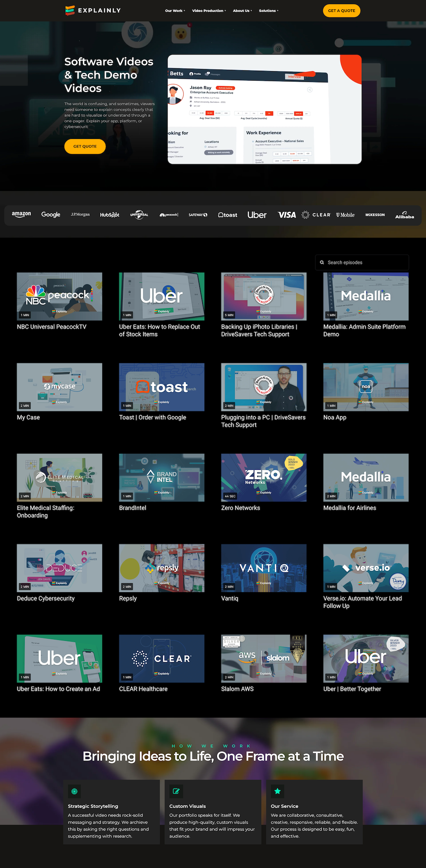The width and height of the screenshot is (426, 868).
Task: Click the Peacock logo in client strip
Action: pos(169,214)
